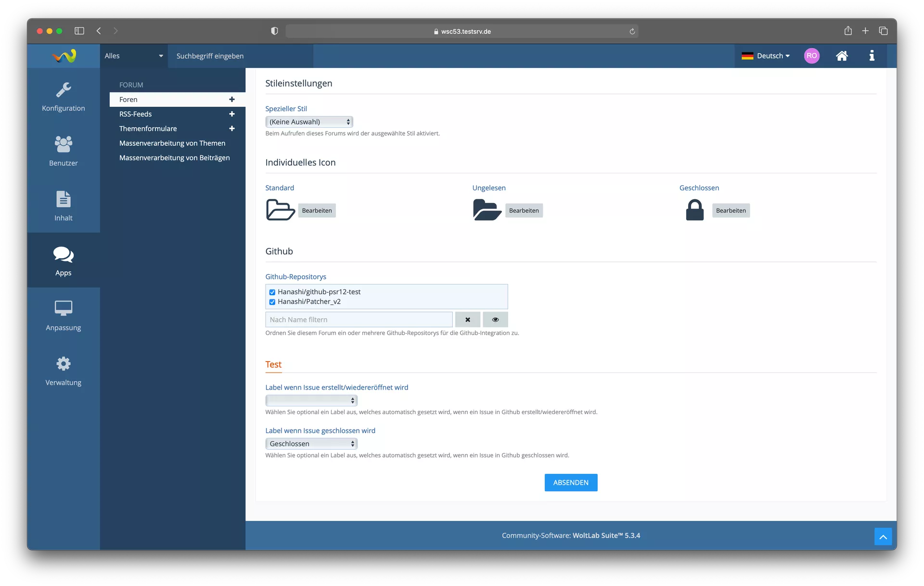Open the Deutsch language dropdown
Viewport: 924px width, 586px height.
(x=766, y=56)
